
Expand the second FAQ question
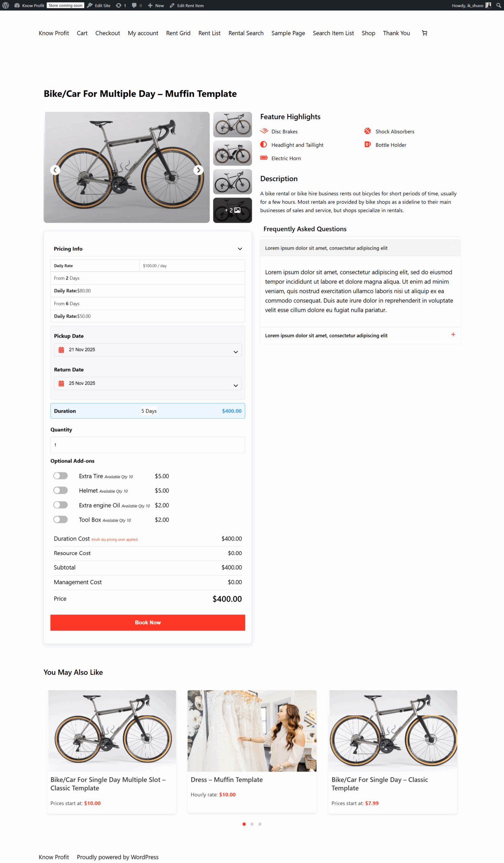pos(453,335)
